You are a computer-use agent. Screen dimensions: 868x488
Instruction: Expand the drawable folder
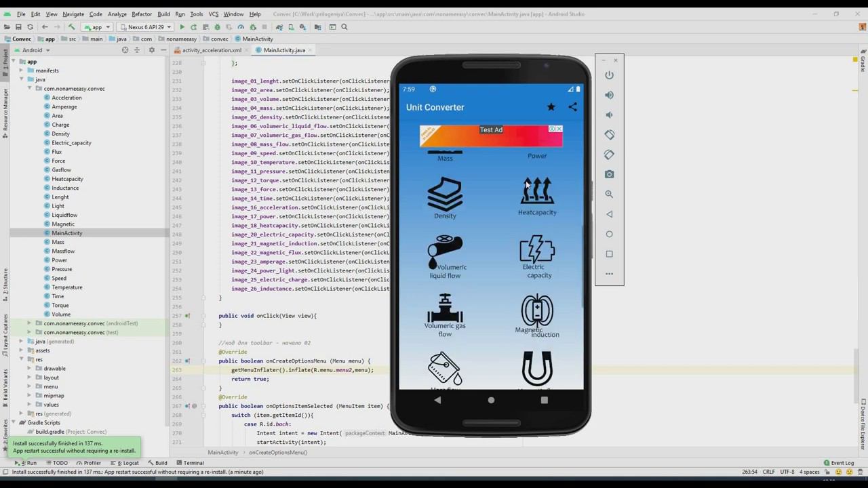tap(29, 369)
